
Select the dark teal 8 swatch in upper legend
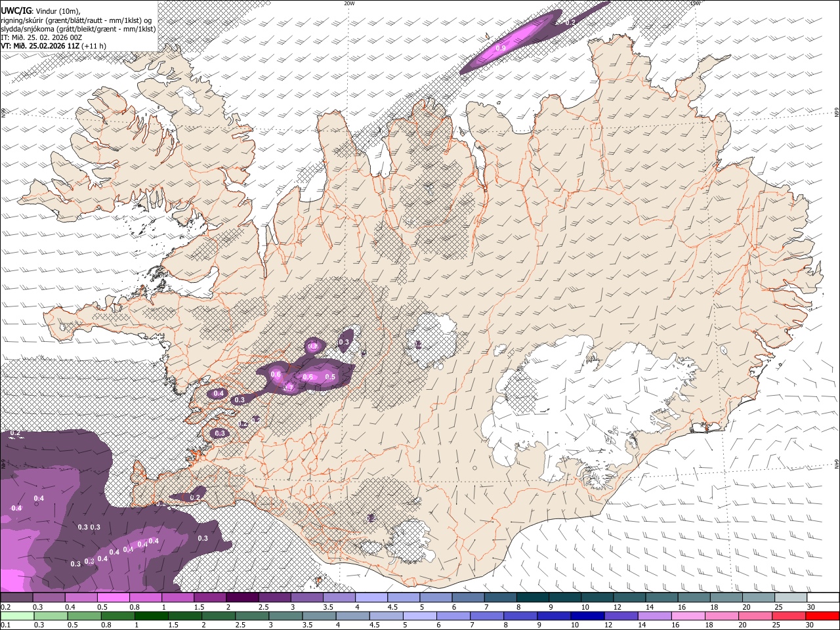(x=532, y=598)
